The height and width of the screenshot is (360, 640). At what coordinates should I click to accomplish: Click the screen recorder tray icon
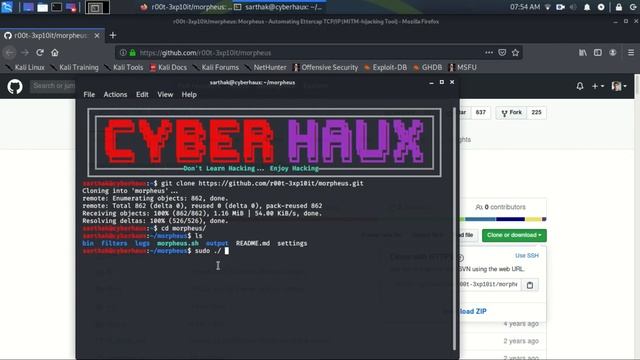point(560,7)
